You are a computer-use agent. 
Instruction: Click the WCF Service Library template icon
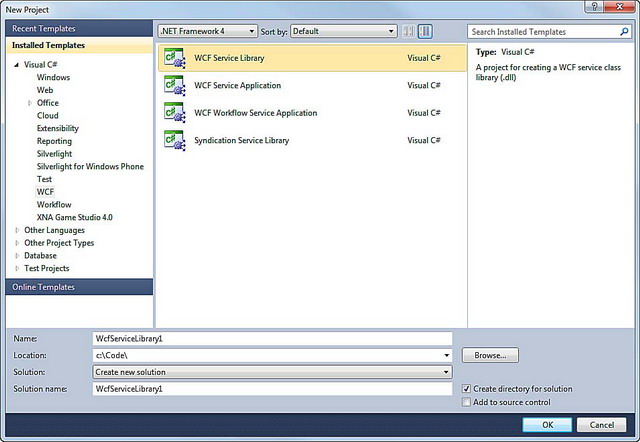[175, 58]
